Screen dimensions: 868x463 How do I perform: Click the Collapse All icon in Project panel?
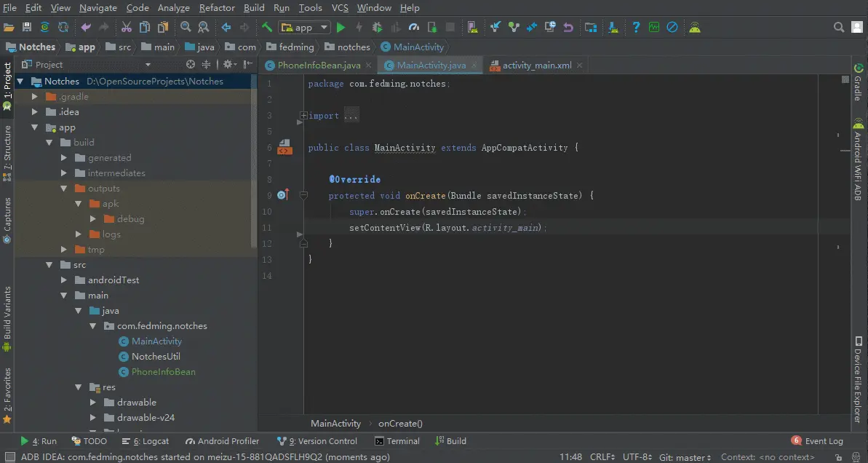[x=206, y=64]
